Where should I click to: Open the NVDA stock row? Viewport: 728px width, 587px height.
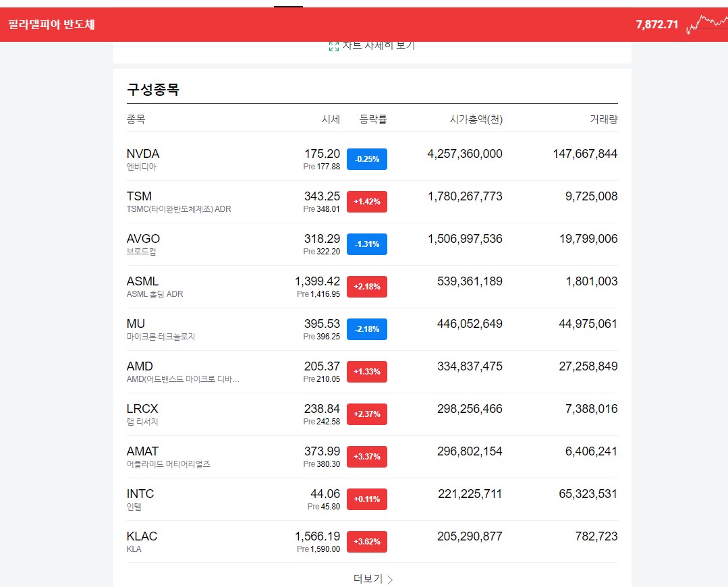pos(372,159)
